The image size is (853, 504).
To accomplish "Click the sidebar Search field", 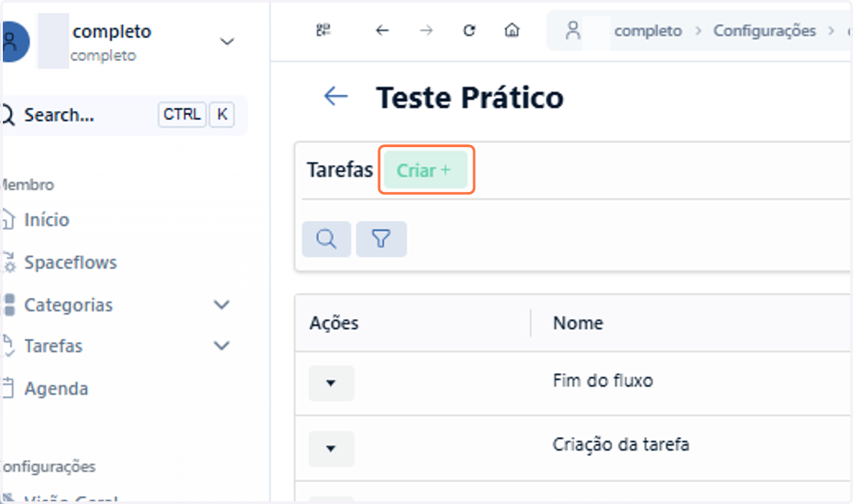I will (x=124, y=115).
